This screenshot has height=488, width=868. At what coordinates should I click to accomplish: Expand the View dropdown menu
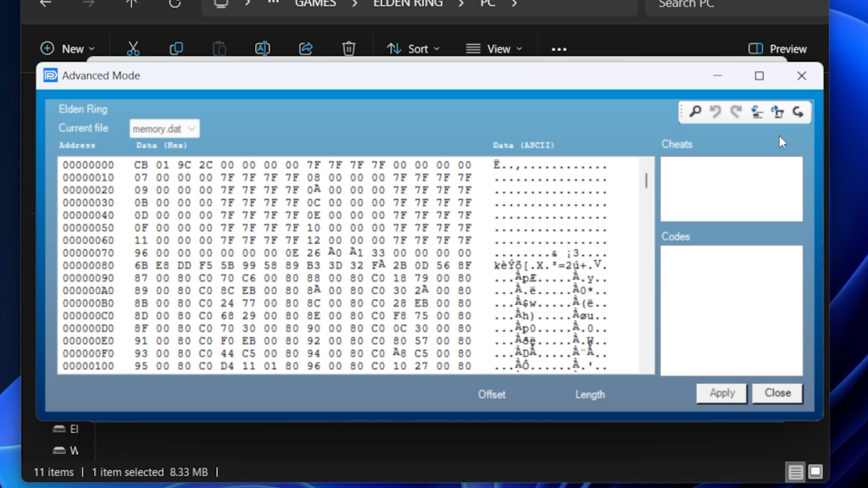[x=494, y=49]
